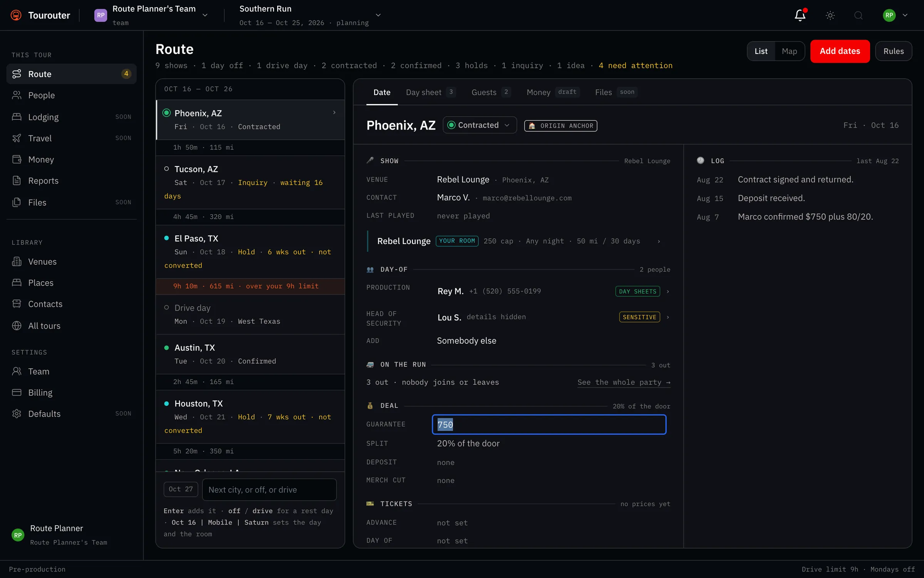
Task: Expand the Rebel Lounge room row
Action: pyautogui.click(x=518, y=241)
